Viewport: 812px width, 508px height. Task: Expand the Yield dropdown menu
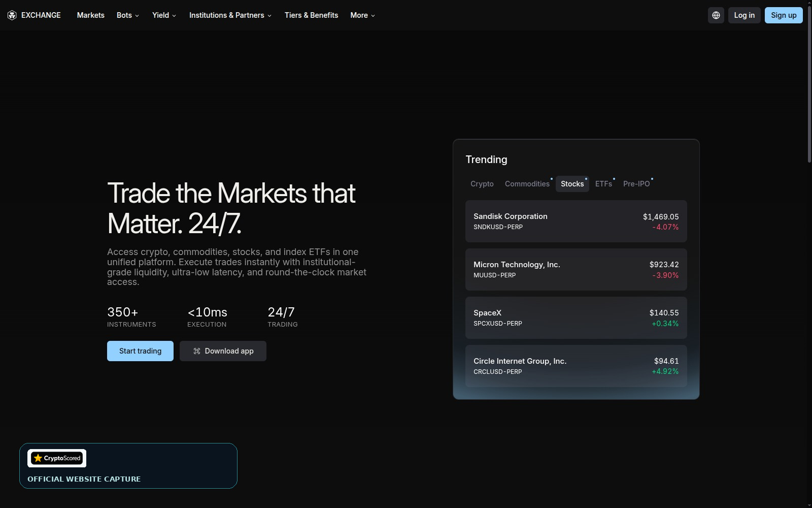(164, 15)
